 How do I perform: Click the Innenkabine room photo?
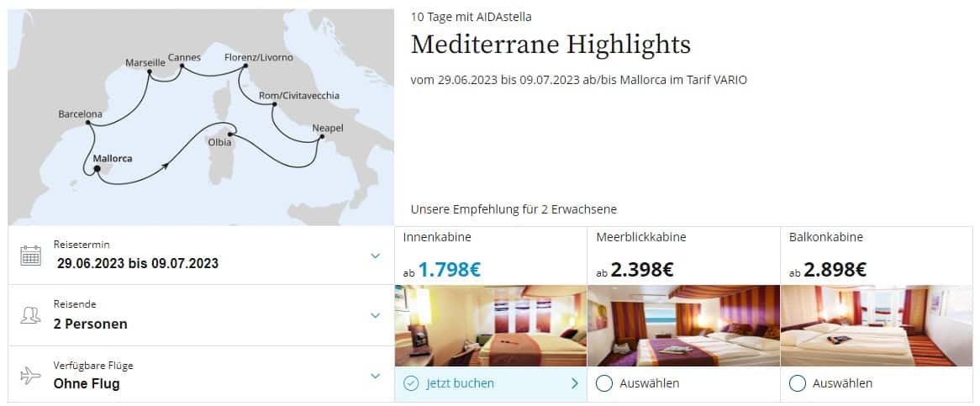(490, 325)
